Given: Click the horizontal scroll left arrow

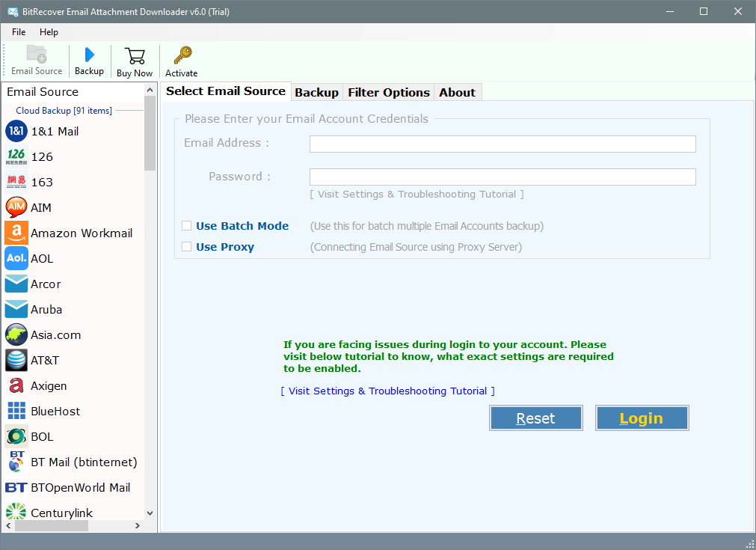Looking at the screenshot, I should [x=8, y=526].
